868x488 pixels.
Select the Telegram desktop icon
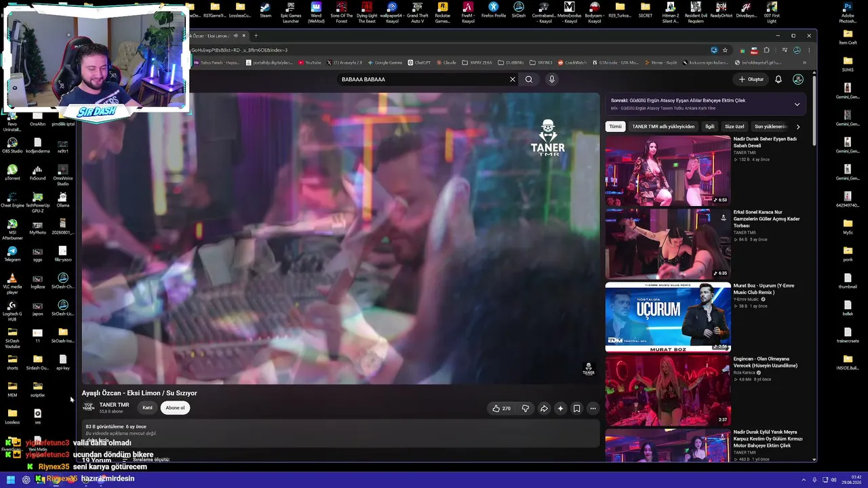click(x=12, y=254)
